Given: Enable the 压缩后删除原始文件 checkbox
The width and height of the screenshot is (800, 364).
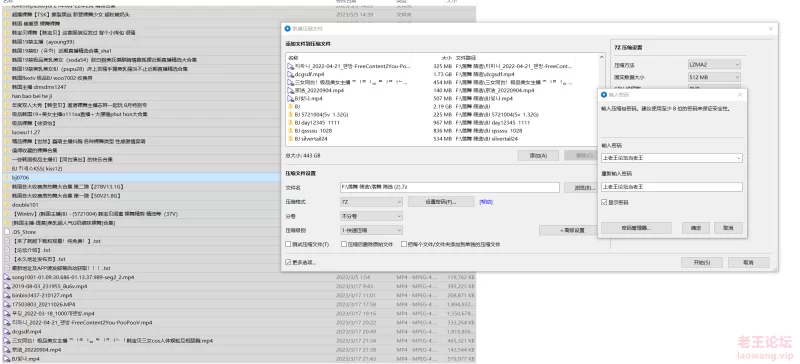Looking at the screenshot, I should [x=344, y=245].
